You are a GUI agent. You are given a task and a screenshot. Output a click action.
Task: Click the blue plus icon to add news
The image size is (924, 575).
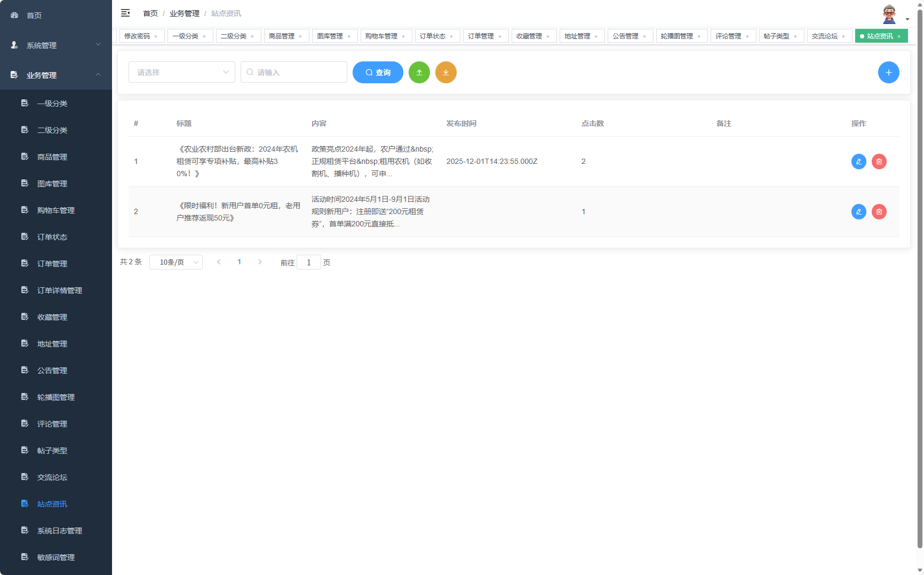coord(889,72)
